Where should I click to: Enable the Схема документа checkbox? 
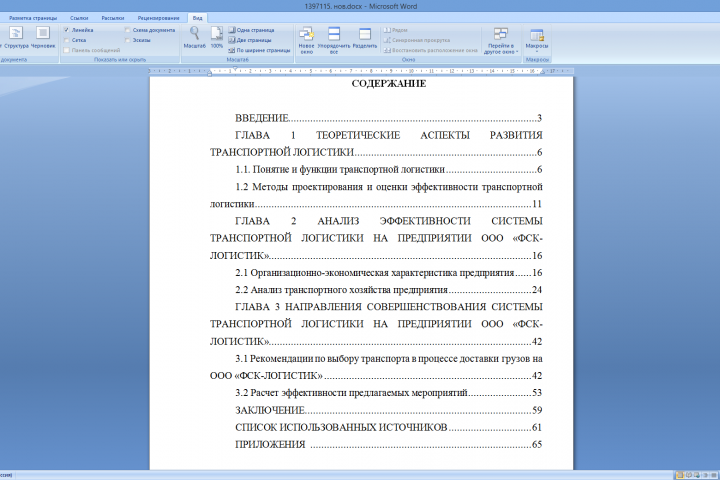coord(128,30)
